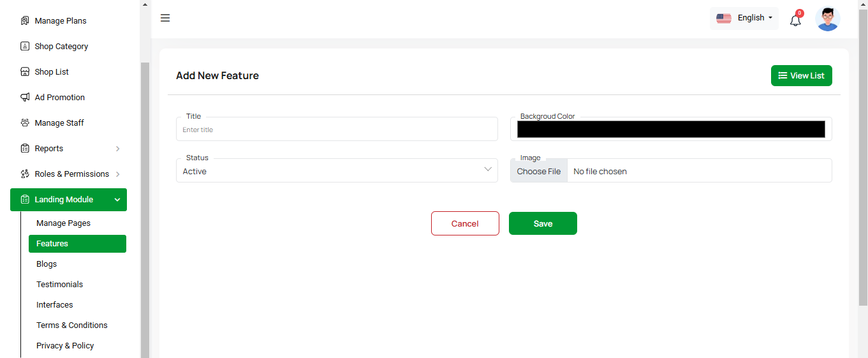Viewport: 868px width, 358px height.
Task: Open the English language dropdown
Action: tap(744, 18)
